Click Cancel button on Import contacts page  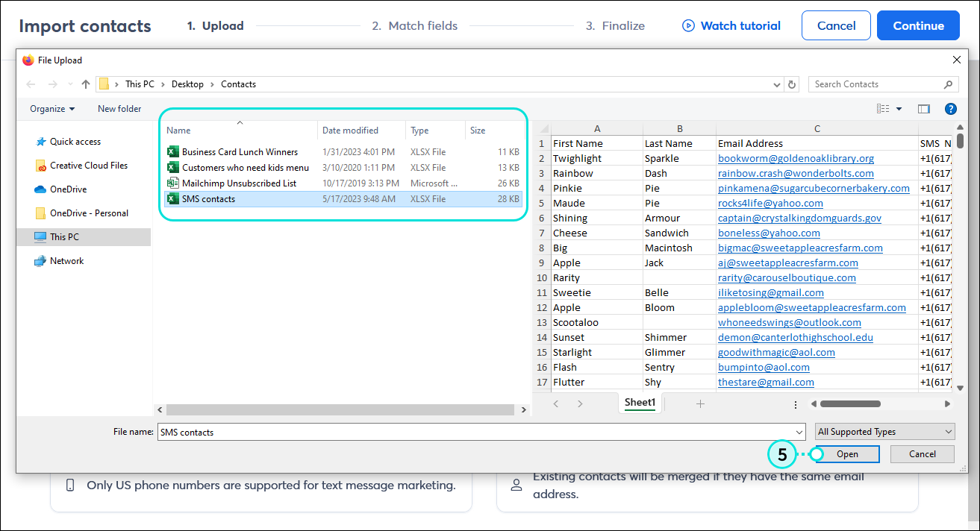point(836,25)
